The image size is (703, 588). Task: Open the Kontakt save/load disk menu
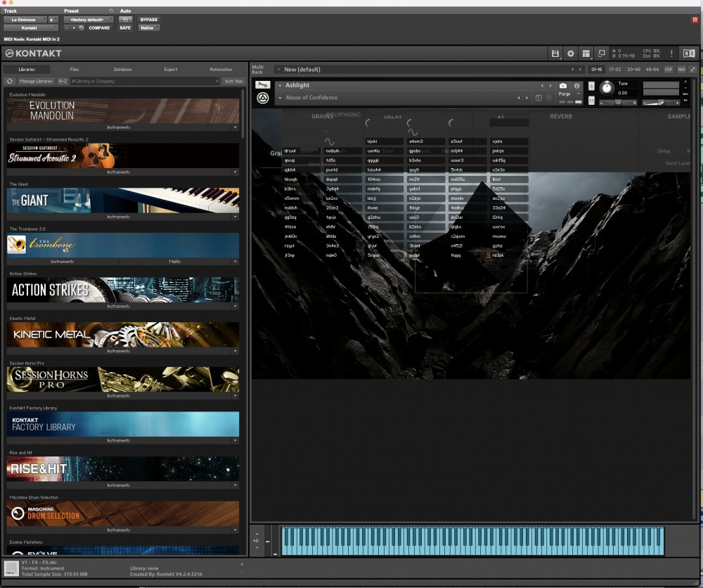click(x=555, y=53)
